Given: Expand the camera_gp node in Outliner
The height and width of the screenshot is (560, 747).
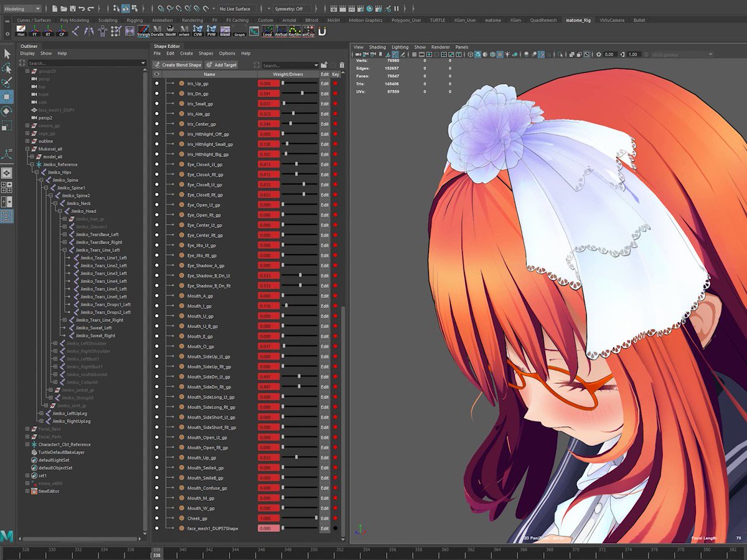Looking at the screenshot, I should (27, 126).
